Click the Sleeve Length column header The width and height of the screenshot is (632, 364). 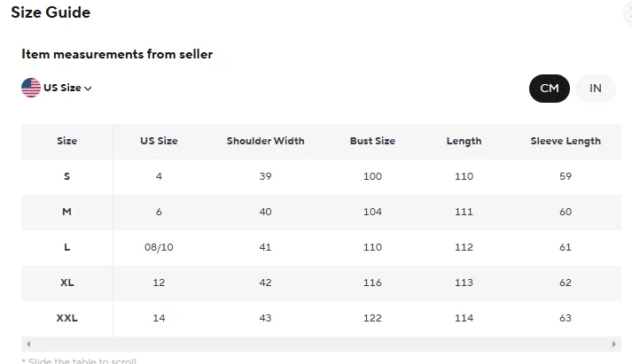coord(565,141)
